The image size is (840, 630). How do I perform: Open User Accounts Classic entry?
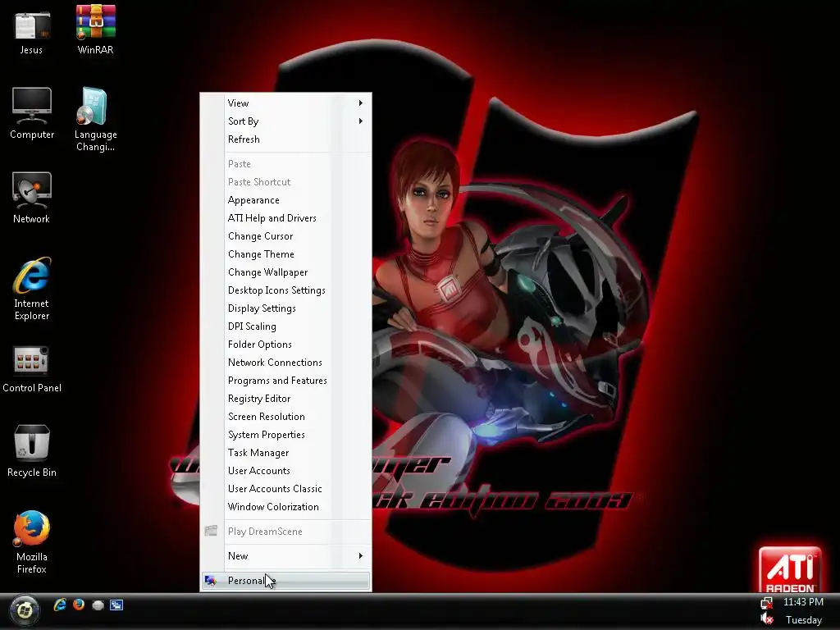click(x=275, y=489)
